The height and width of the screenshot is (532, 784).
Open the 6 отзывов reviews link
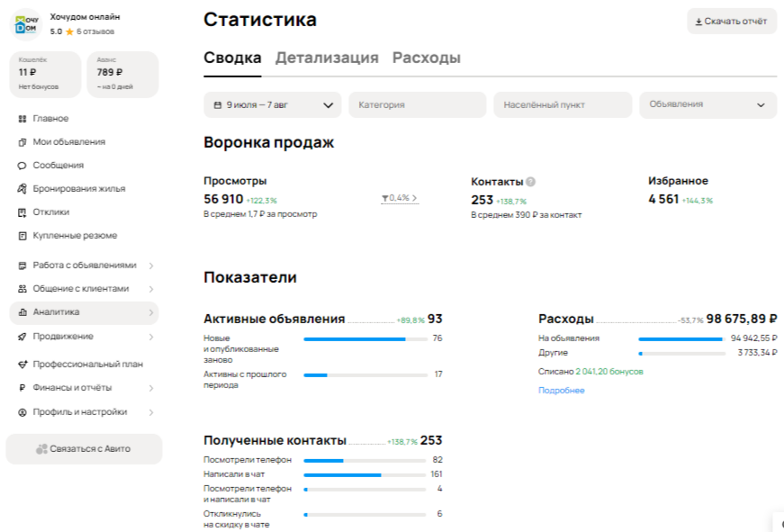pos(95,32)
